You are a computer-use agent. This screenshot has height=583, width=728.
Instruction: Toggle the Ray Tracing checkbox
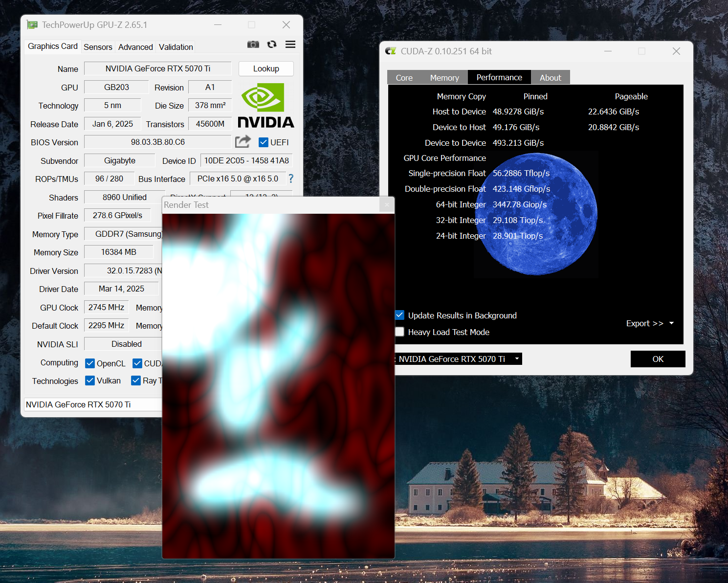point(136,381)
